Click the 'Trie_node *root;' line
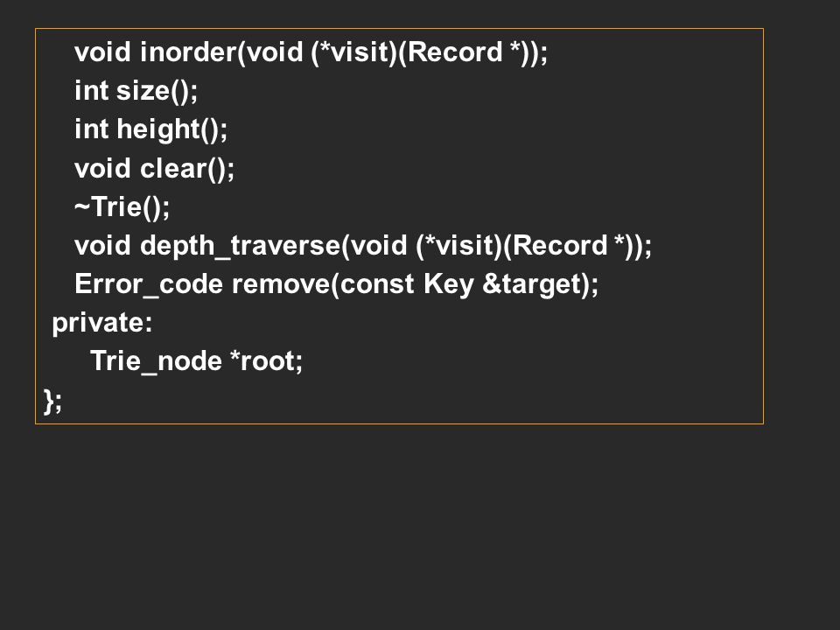840x630 pixels. (x=197, y=361)
